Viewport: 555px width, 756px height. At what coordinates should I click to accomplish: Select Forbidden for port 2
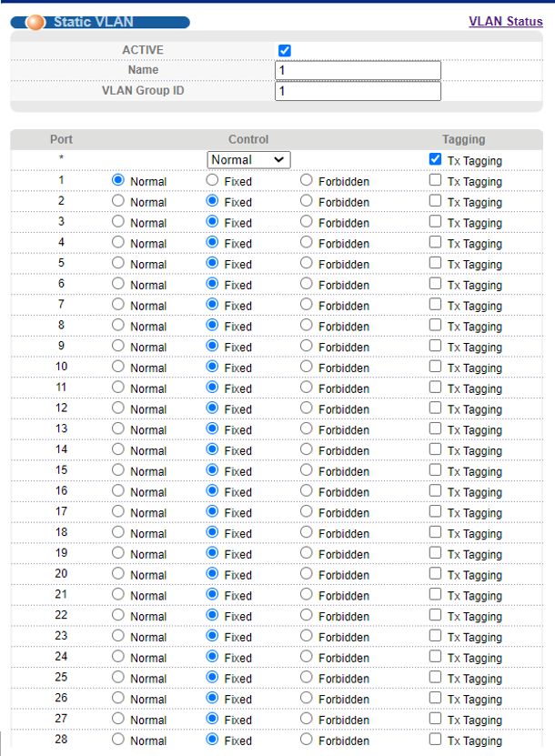[x=307, y=200]
